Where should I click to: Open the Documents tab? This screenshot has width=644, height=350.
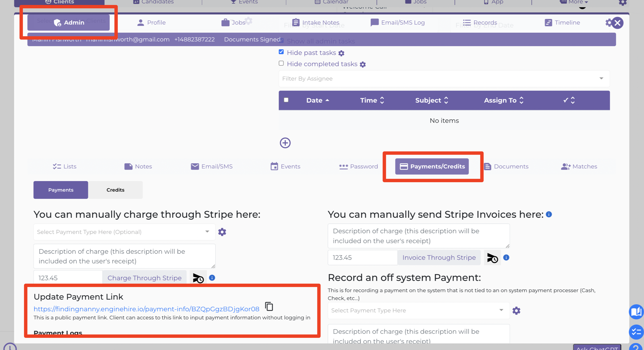click(x=506, y=166)
